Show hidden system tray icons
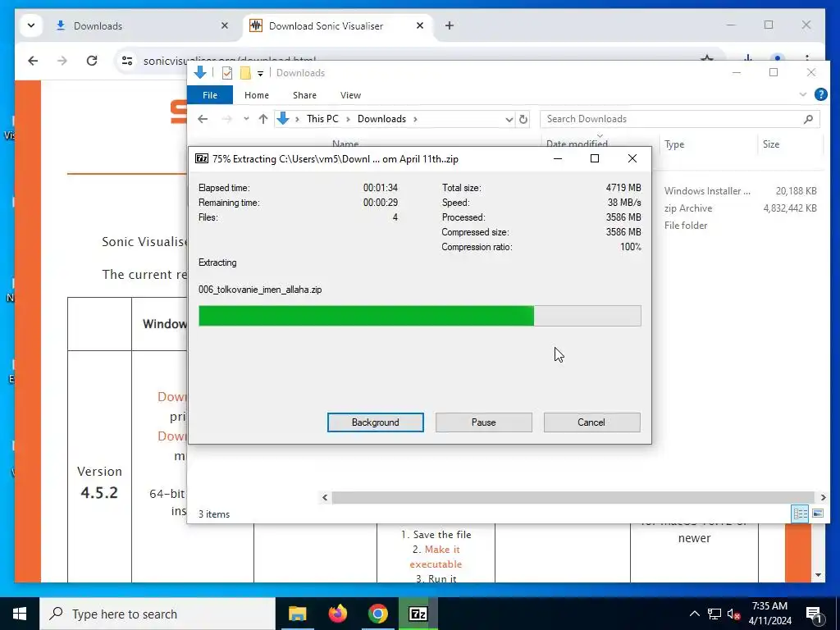This screenshot has width=840, height=630. coord(694,614)
